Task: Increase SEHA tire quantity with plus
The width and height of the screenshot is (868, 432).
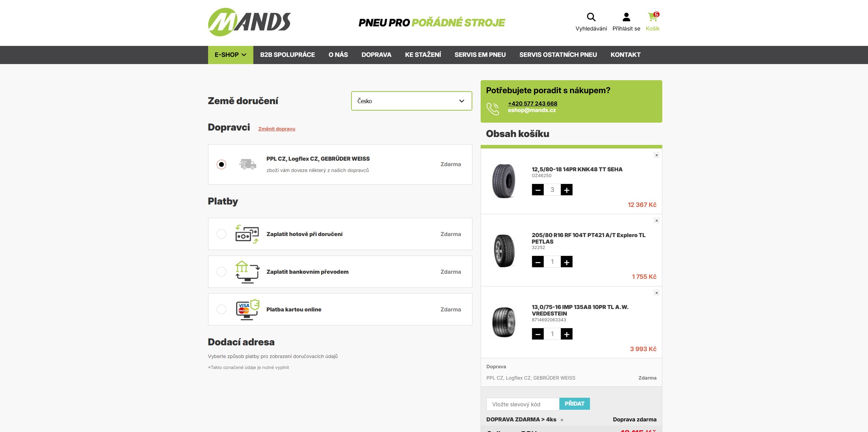Action: 567,190
